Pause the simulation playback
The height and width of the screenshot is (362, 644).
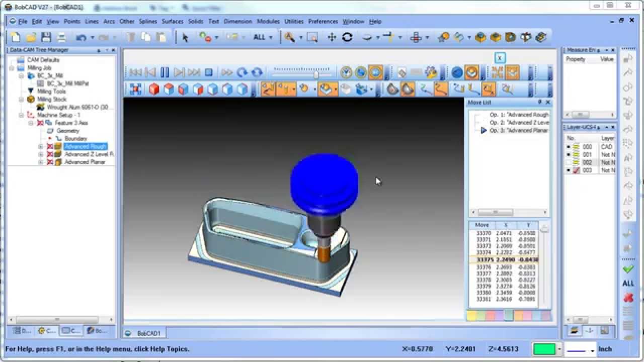coord(165,72)
